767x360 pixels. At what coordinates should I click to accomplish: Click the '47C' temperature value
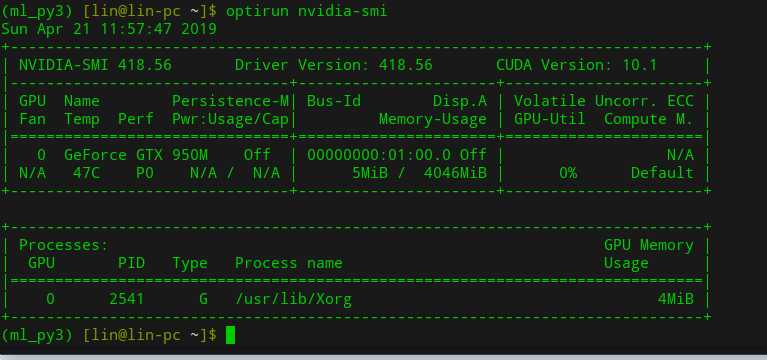click(x=87, y=173)
